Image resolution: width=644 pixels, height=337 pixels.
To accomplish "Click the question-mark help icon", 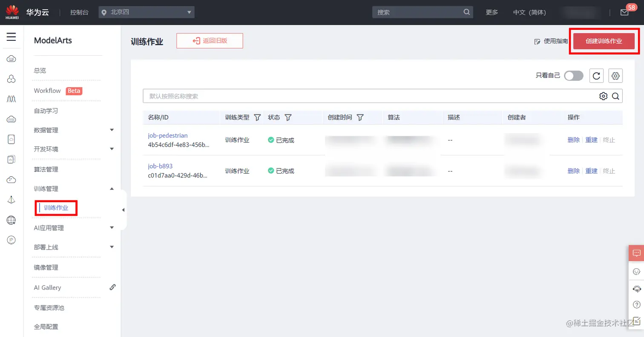I will pyautogui.click(x=637, y=305).
